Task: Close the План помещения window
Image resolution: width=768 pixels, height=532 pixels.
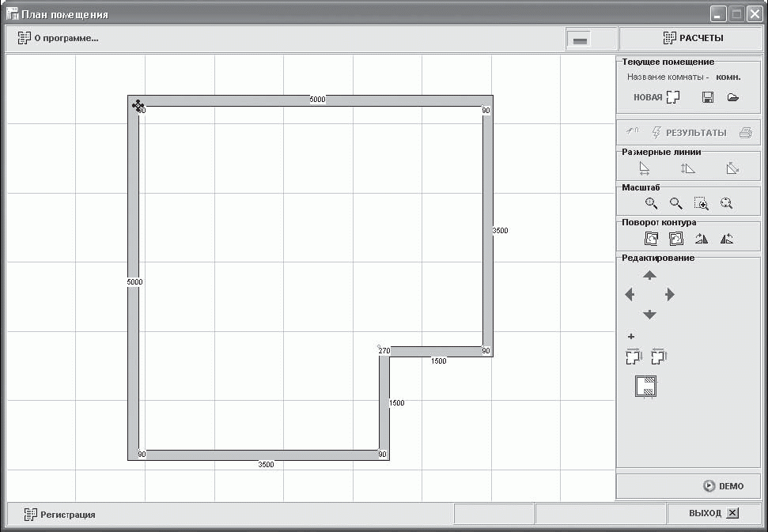Action: (755, 14)
